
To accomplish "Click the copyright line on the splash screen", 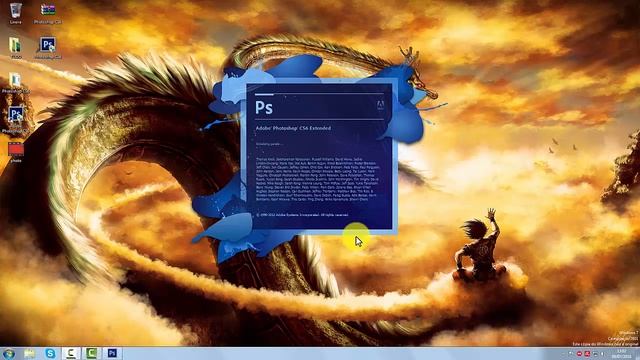I will [x=302, y=215].
